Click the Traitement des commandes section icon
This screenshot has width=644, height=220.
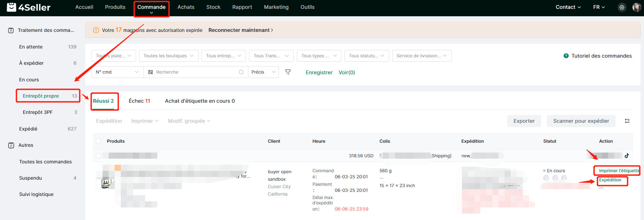[x=11, y=31]
